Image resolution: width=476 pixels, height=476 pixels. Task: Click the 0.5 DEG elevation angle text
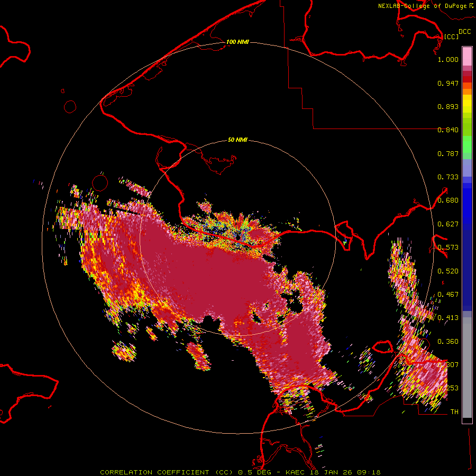click(255, 472)
